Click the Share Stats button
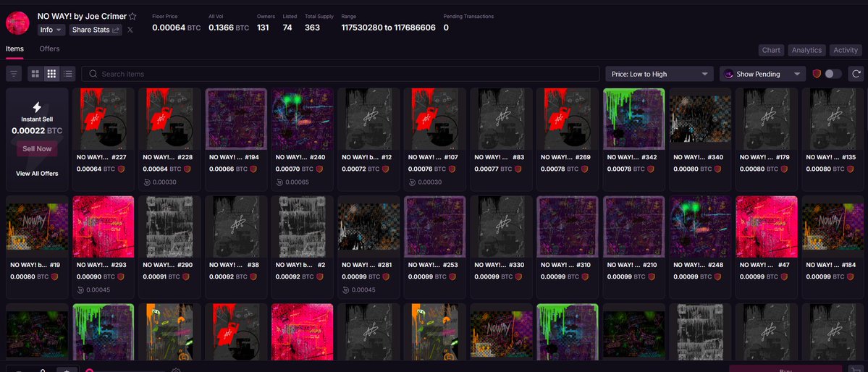The height and width of the screenshot is (372, 868). point(96,30)
